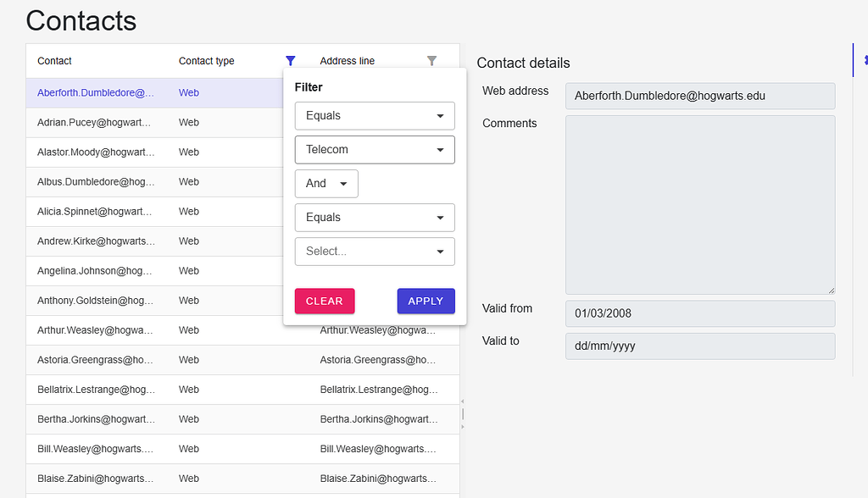Screen dimensions: 868x498
Task: Open the first Equals operator dropdown
Action: pyautogui.click(x=375, y=115)
